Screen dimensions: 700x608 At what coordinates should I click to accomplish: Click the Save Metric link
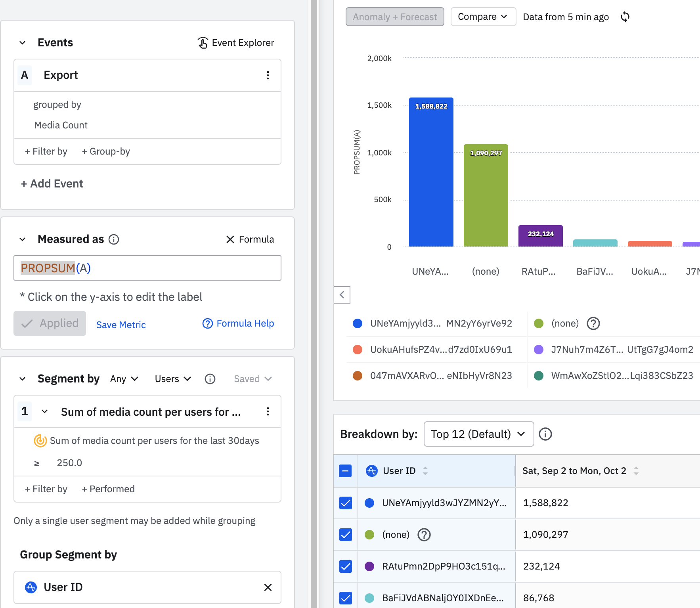click(x=121, y=325)
